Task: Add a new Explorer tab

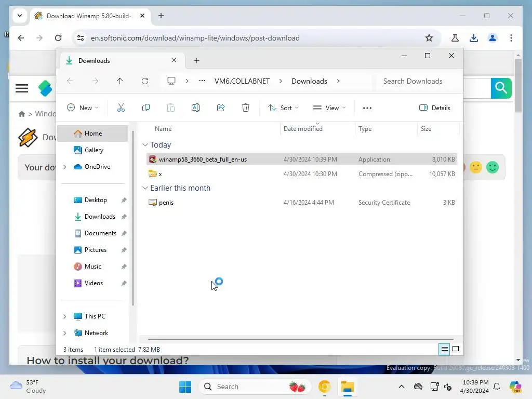Action: [196, 61]
